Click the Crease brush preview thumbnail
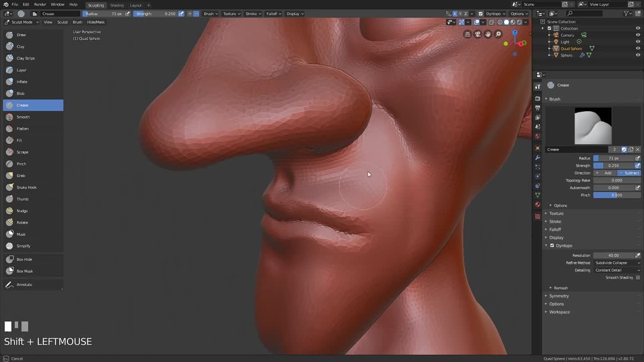This screenshot has width=644, height=362. (593, 125)
